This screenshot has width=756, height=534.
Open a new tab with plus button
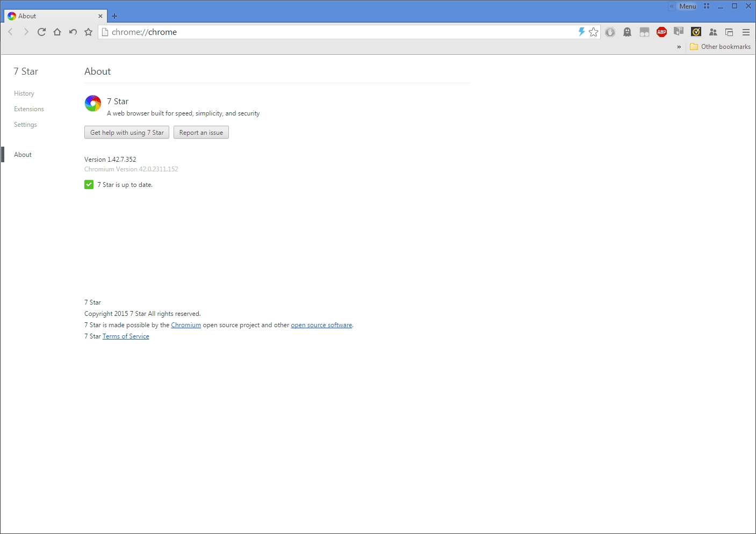click(x=114, y=16)
